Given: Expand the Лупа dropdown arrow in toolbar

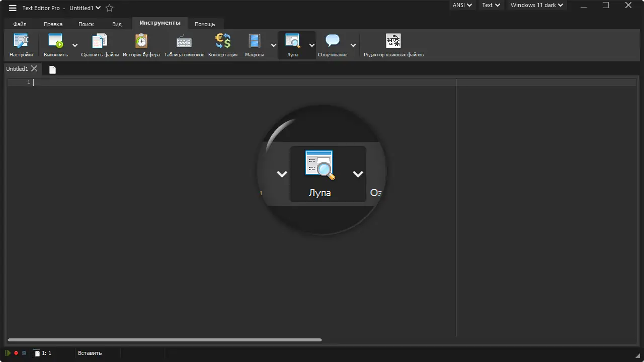Looking at the screenshot, I should (x=312, y=45).
